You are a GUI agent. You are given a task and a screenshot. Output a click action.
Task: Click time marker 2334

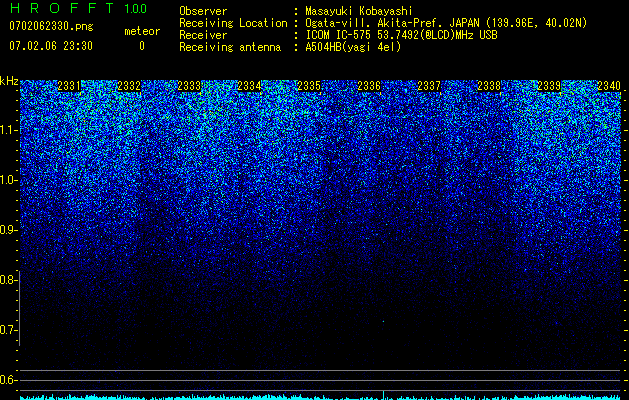pyautogui.click(x=249, y=86)
